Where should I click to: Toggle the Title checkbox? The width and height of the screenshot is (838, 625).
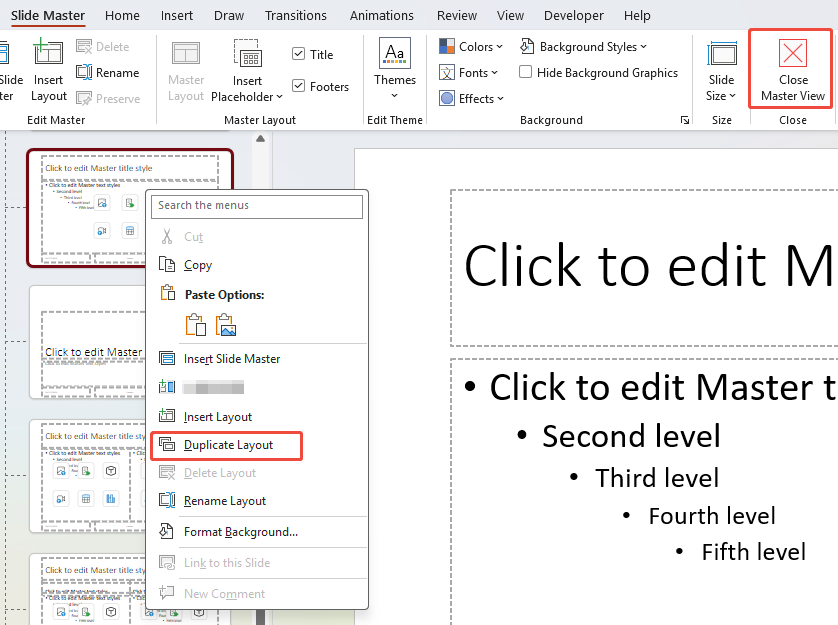(x=299, y=55)
